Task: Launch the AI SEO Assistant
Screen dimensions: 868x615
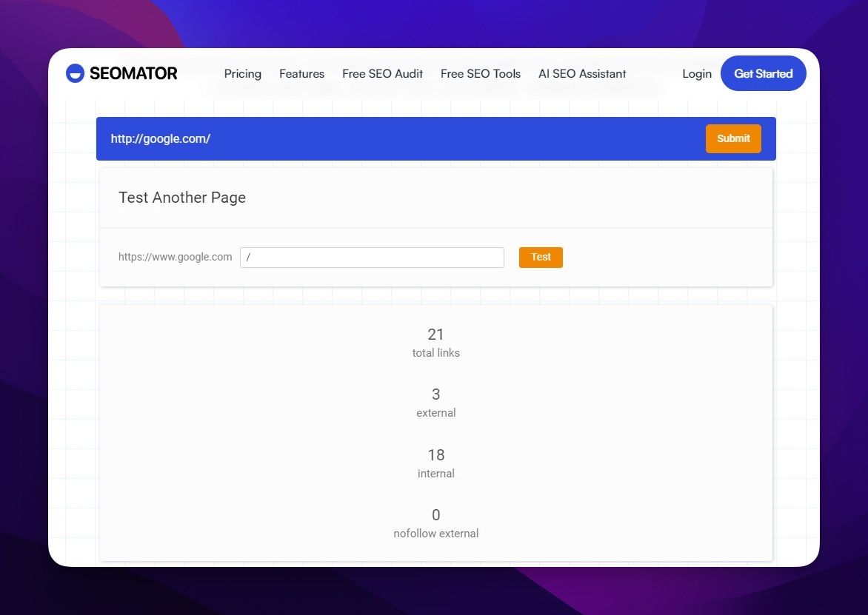Action: 581,74
